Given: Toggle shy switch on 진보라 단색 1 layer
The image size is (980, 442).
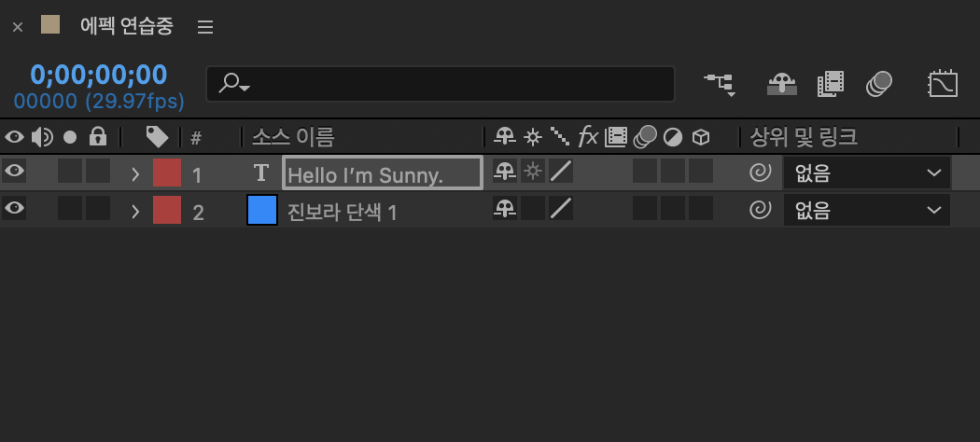Looking at the screenshot, I should [504, 209].
